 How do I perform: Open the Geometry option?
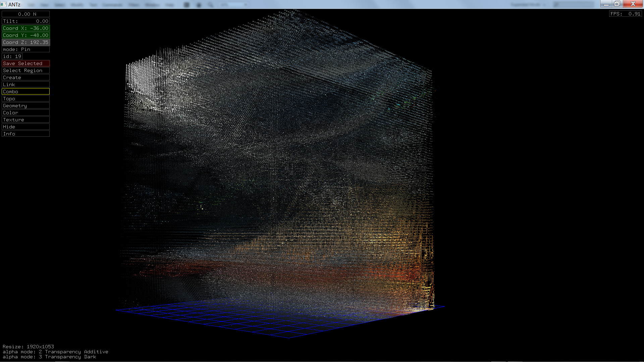(x=25, y=106)
